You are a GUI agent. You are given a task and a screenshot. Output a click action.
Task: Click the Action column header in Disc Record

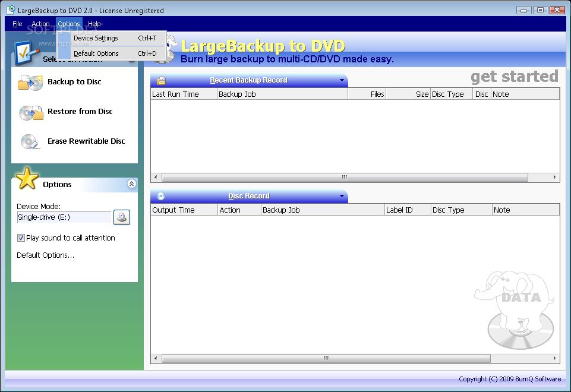pos(239,210)
